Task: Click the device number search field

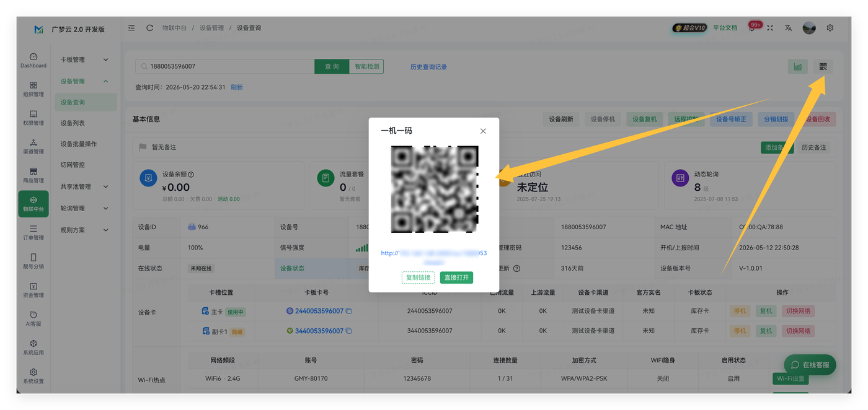Action: (x=225, y=66)
